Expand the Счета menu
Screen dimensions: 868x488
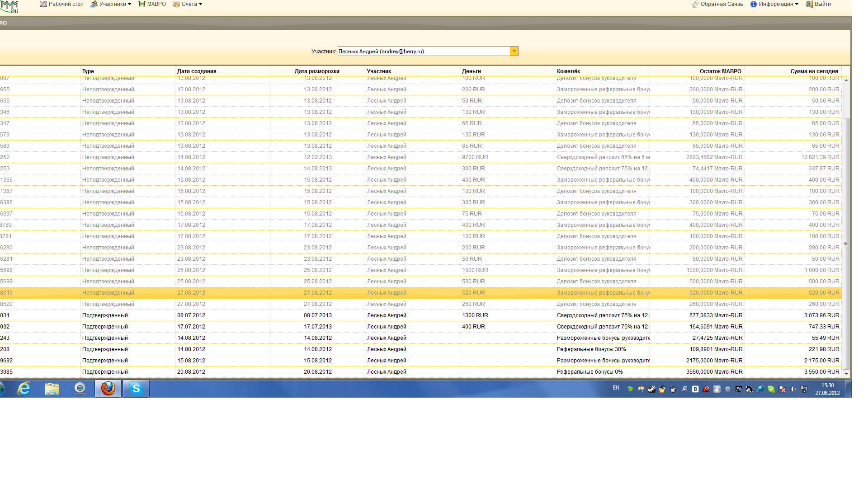(x=187, y=4)
